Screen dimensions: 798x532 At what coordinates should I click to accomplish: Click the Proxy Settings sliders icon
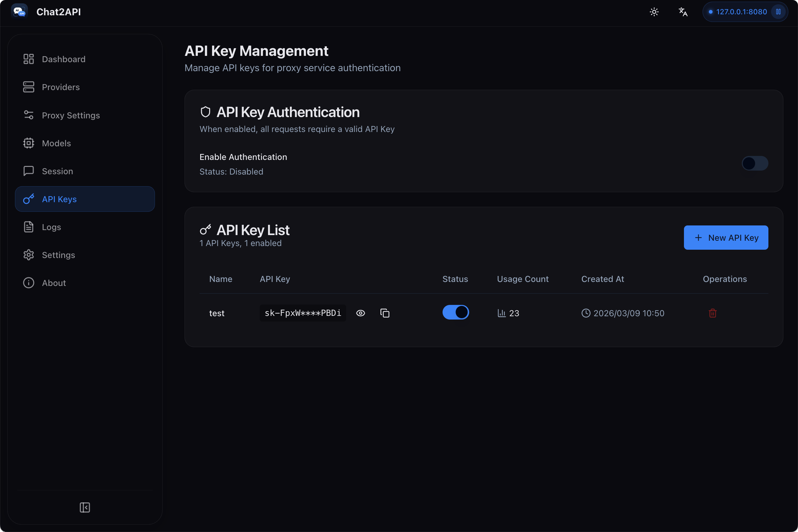(x=29, y=115)
